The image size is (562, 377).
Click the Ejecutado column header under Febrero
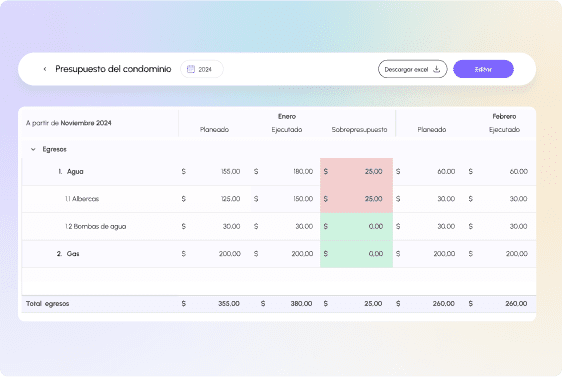(504, 130)
